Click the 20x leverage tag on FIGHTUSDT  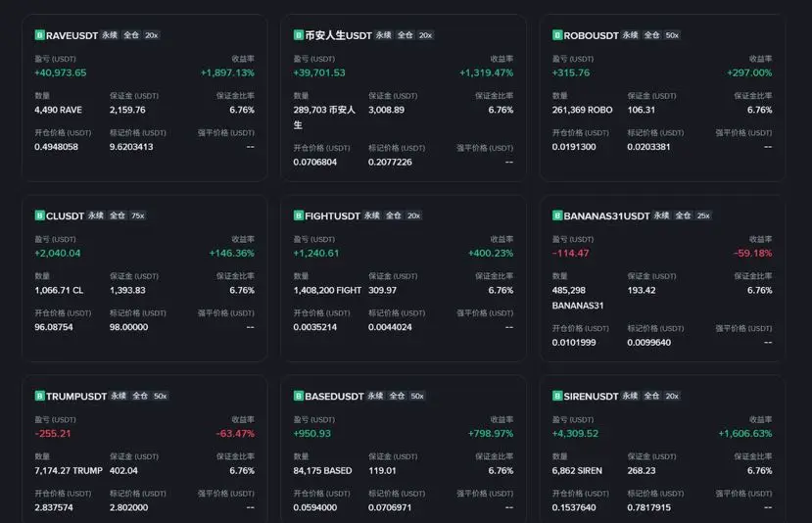click(413, 215)
